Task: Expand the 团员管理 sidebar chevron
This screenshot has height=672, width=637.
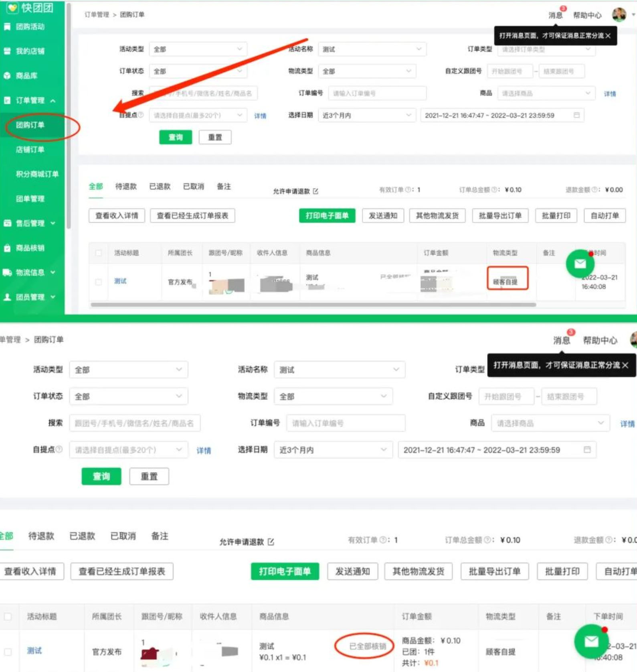Action: [53, 297]
